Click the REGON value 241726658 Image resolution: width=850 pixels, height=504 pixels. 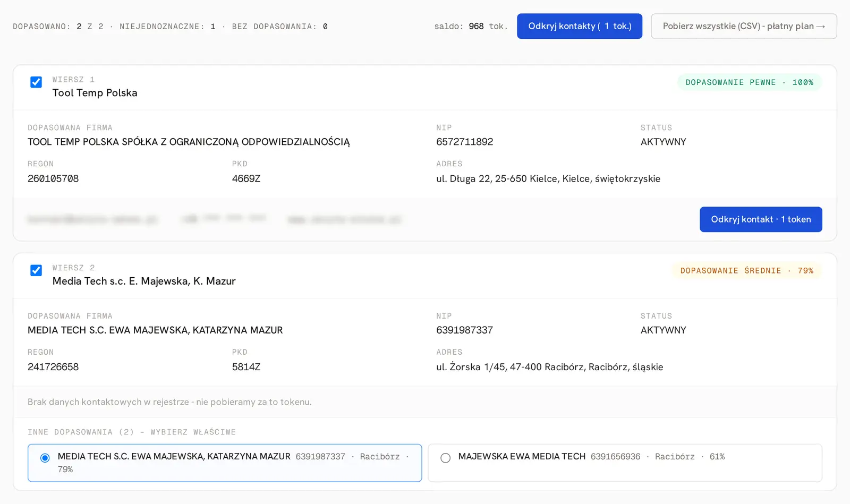(x=53, y=367)
